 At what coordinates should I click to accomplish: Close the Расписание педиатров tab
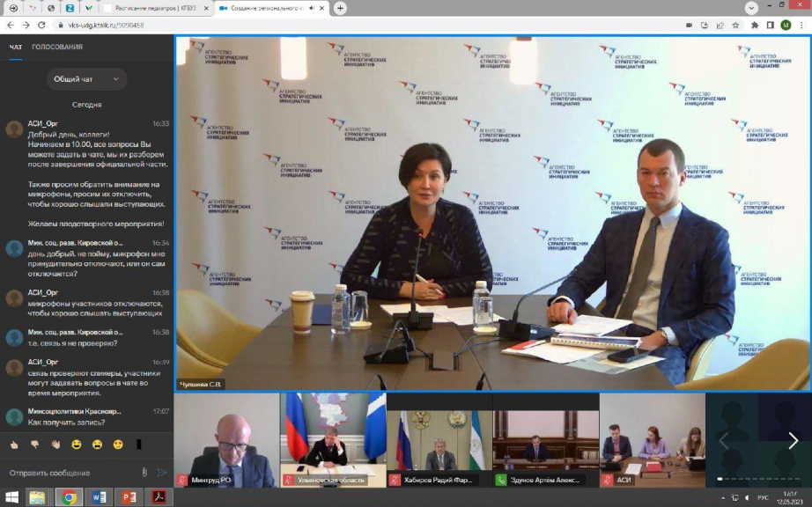[206, 8]
